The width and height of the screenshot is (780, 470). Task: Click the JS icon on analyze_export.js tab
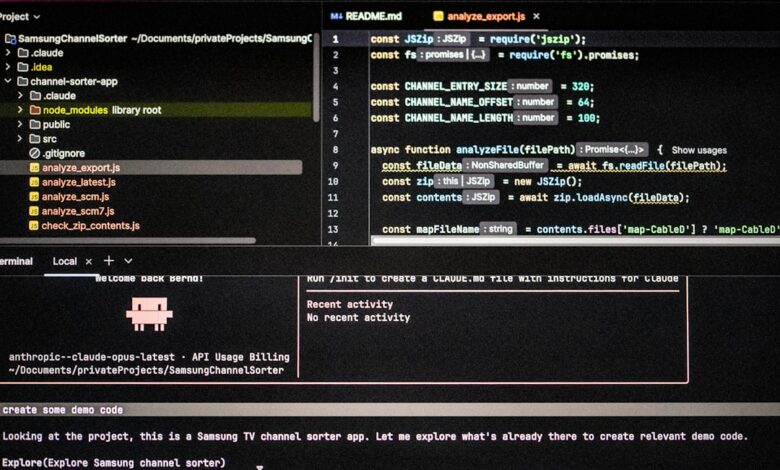[x=438, y=16]
